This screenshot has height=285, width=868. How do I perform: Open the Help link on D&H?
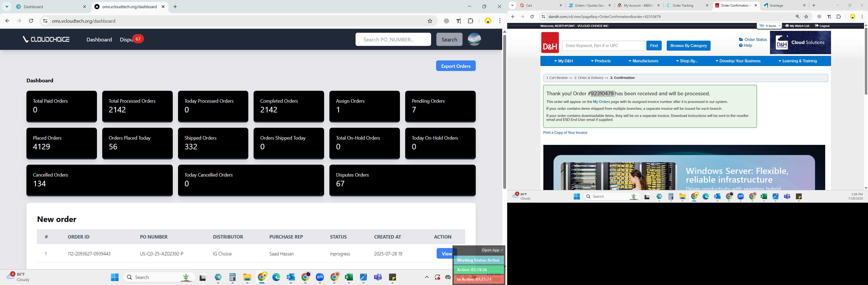pyautogui.click(x=745, y=45)
